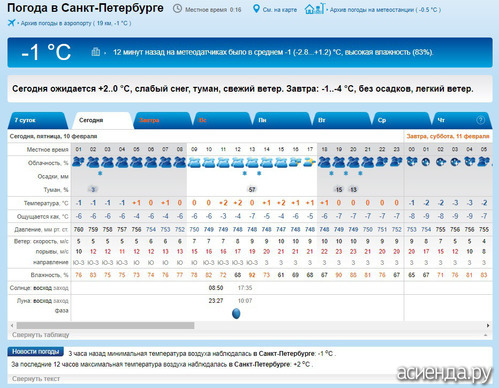Click Свернуть текст link
This screenshot has width=499, height=388.
[x=36, y=379]
